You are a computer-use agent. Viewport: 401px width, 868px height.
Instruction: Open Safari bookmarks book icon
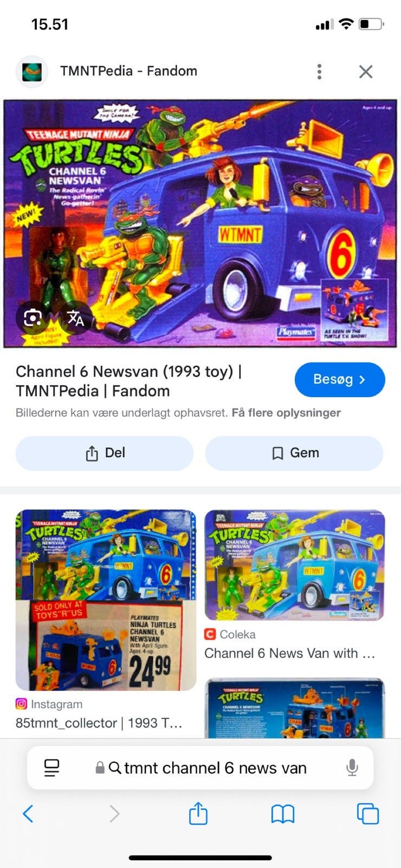282,814
